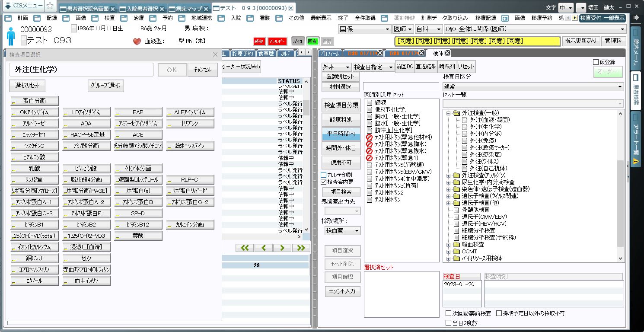Click the search field beside 材料選択

401,86
